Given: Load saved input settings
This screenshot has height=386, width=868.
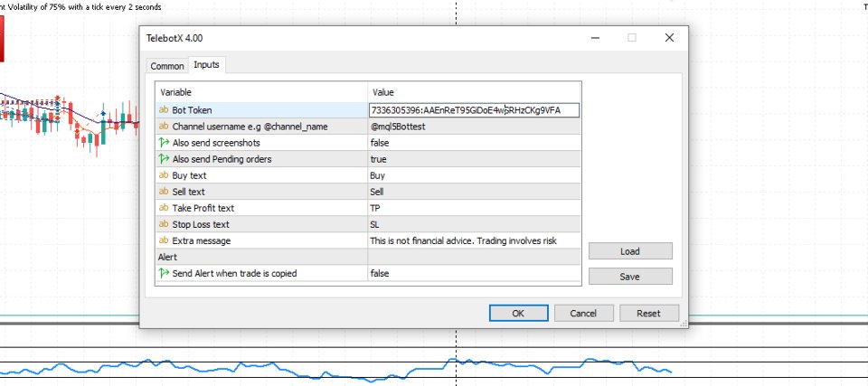Looking at the screenshot, I should pyautogui.click(x=630, y=251).
